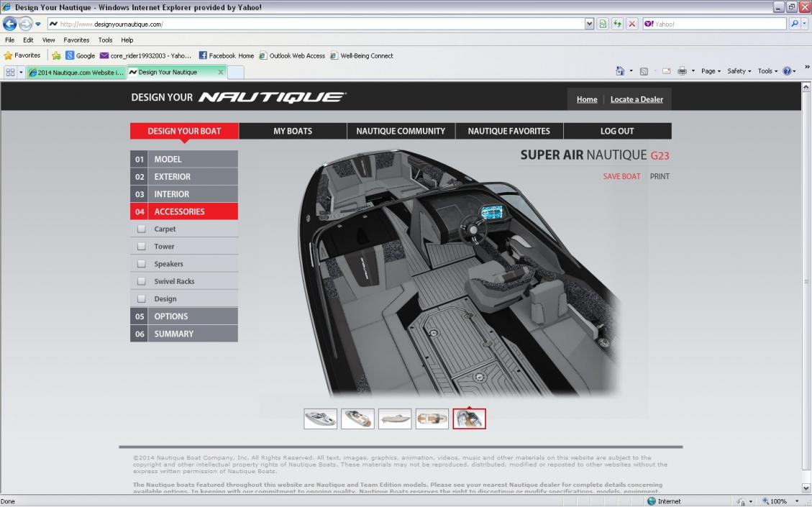Open the search provider dropdown arrow

tap(804, 24)
